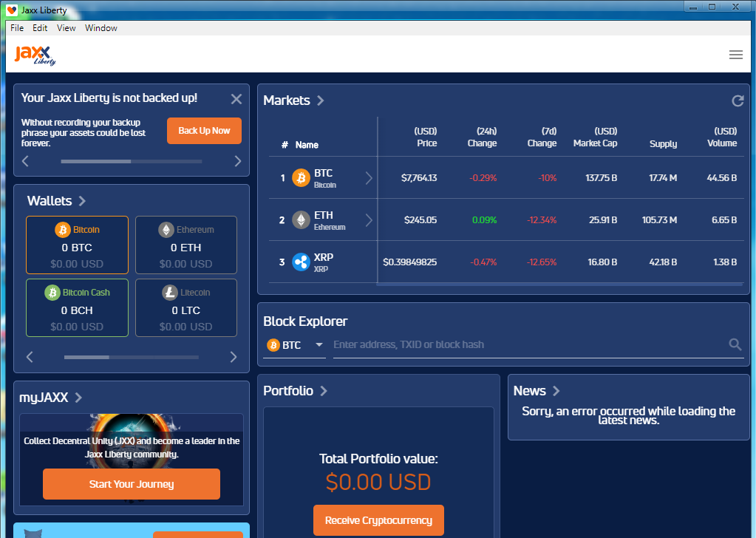This screenshot has height=538, width=756.
Task: Open the Edit menu
Action: click(40, 28)
